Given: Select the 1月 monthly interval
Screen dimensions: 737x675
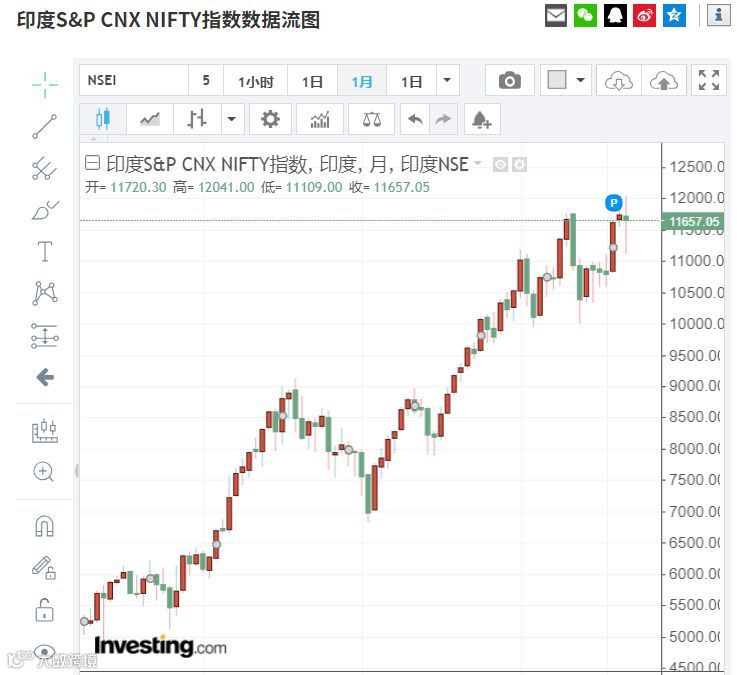Looking at the screenshot, I should [x=362, y=80].
